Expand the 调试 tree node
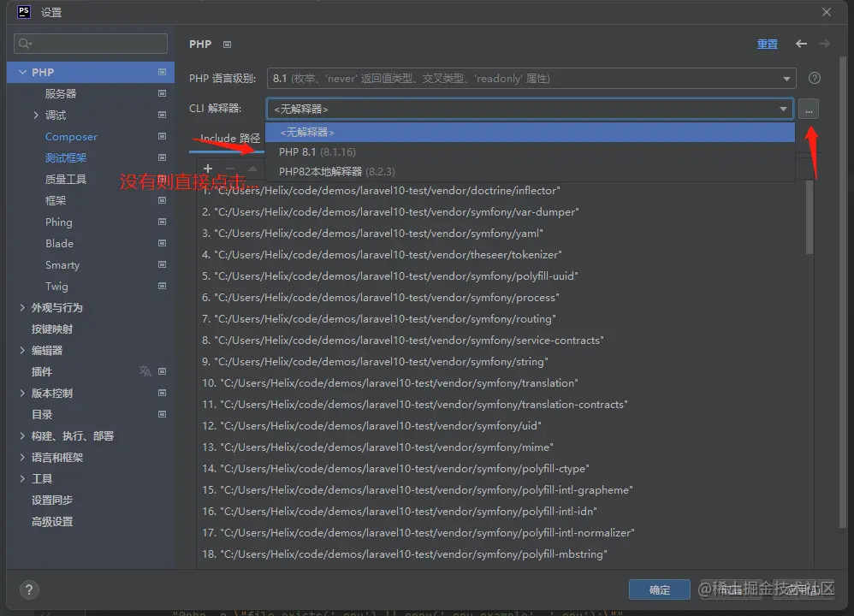This screenshot has width=854, height=616. click(x=36, y=115)
